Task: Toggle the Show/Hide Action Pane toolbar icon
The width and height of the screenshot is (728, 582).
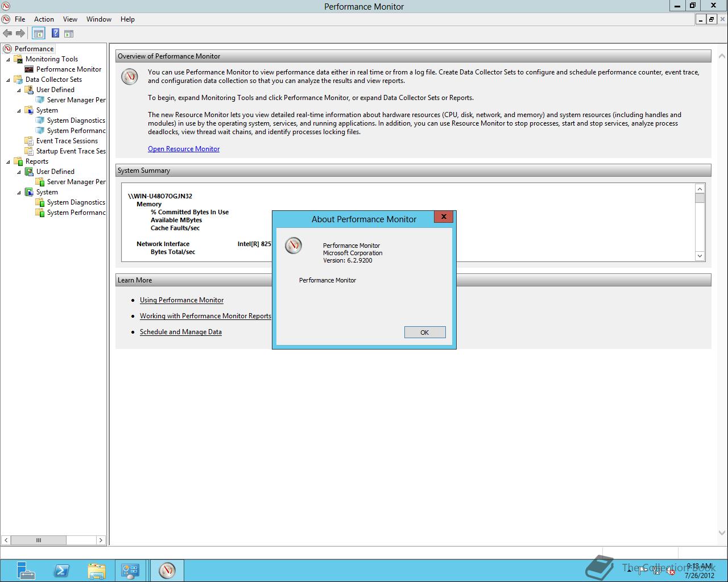Action: coord(69,34)
